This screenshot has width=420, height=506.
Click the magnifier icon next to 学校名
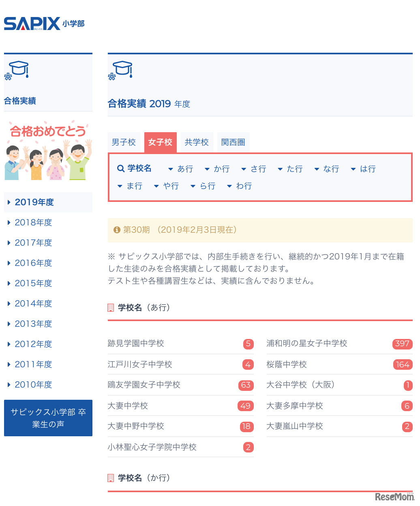click(x=120, y=168)
